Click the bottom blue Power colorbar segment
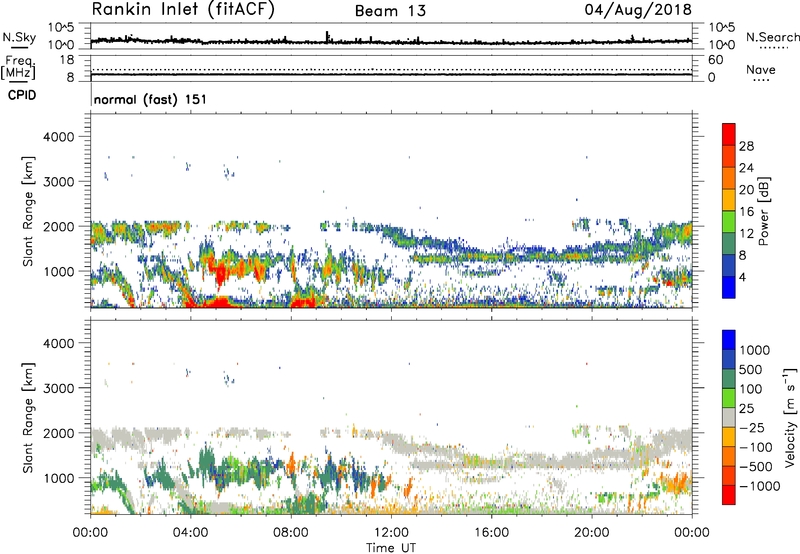This screenshot has width=800, height=554. click(729, 287)
